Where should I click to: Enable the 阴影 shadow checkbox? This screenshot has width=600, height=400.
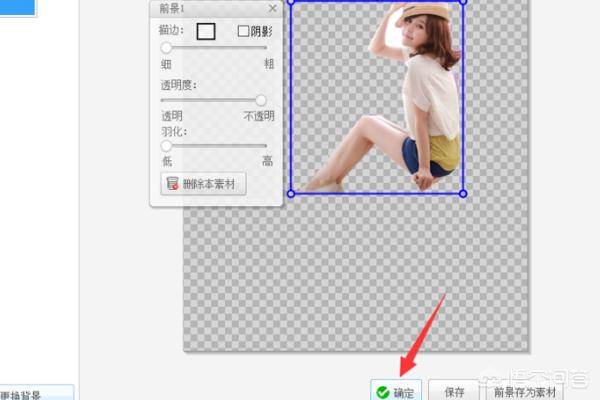(242, 31)
